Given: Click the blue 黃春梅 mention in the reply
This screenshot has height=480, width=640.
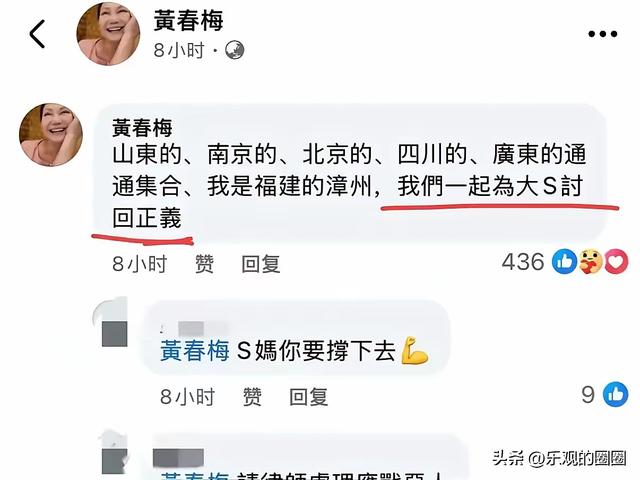Looking at the screenshot, I should pyautogui.click(x=195, y=351).
